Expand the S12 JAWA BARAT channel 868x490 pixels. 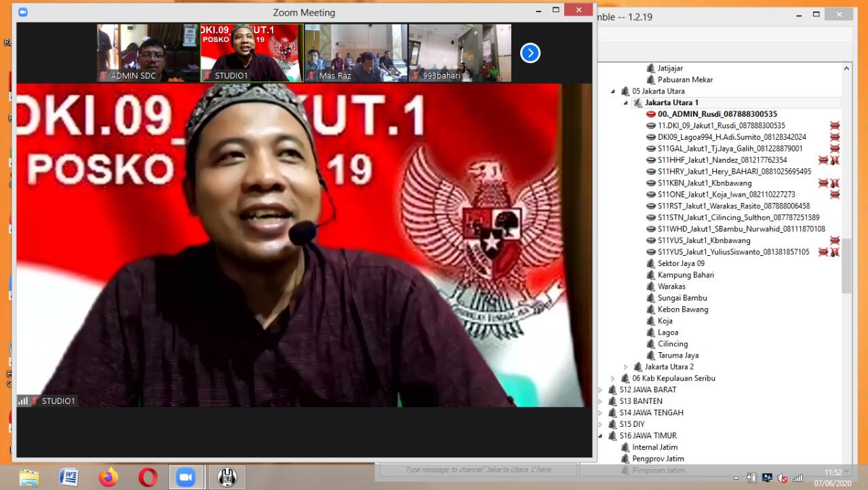tap(600, 390)
